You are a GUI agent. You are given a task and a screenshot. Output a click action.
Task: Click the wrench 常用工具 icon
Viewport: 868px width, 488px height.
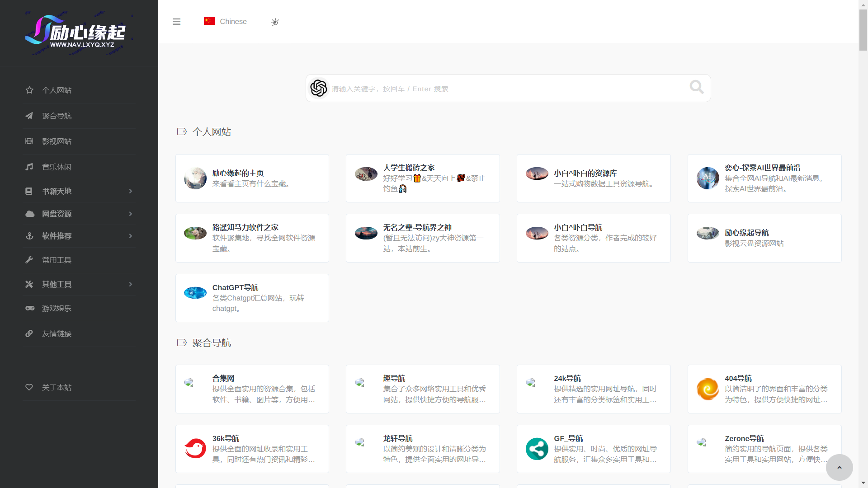(x=29, y=260)
